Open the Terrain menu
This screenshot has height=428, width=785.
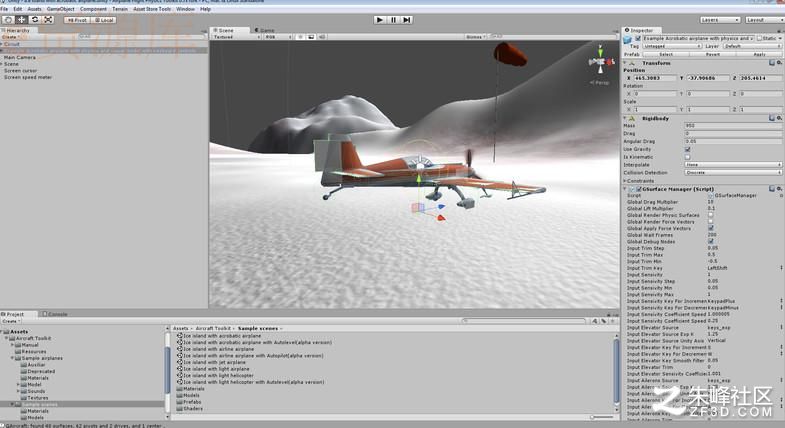pyautogui.click(x=120, y=9)
